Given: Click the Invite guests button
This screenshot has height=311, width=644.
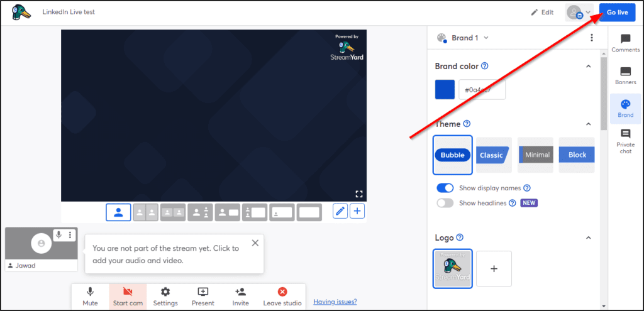Looking at the screenshot, I should 241,297.
